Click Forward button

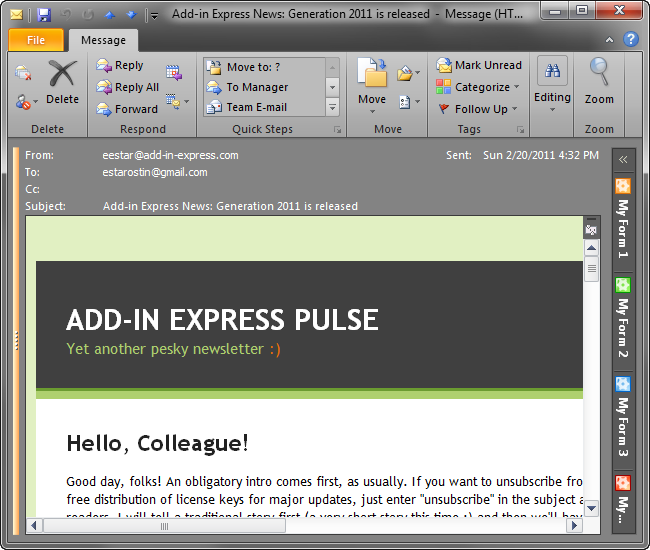(127, 109)
